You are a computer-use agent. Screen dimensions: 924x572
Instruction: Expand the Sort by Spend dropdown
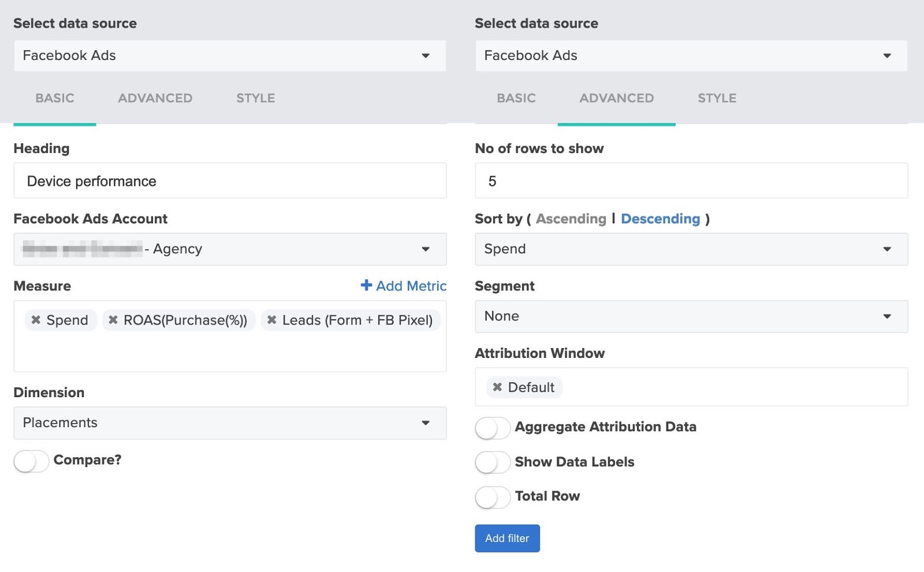pyautogui.click(x=691, y=249)
